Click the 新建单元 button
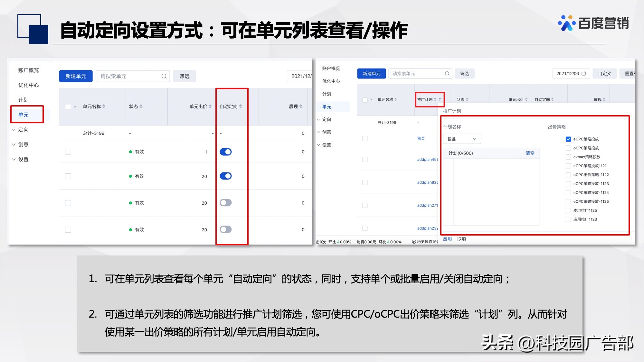Image resolution: width=644 pixels, height=362 pixels. (x=76, y=76)
